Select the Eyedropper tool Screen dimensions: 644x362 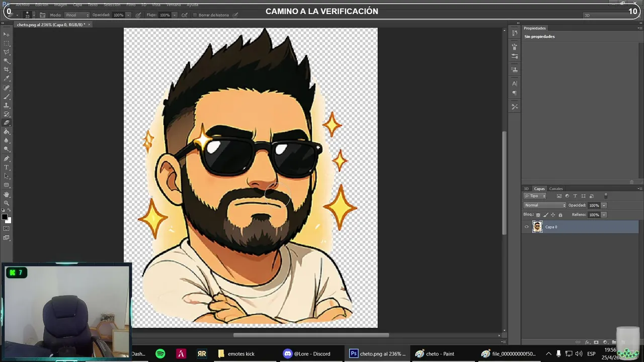click(7, 78)
